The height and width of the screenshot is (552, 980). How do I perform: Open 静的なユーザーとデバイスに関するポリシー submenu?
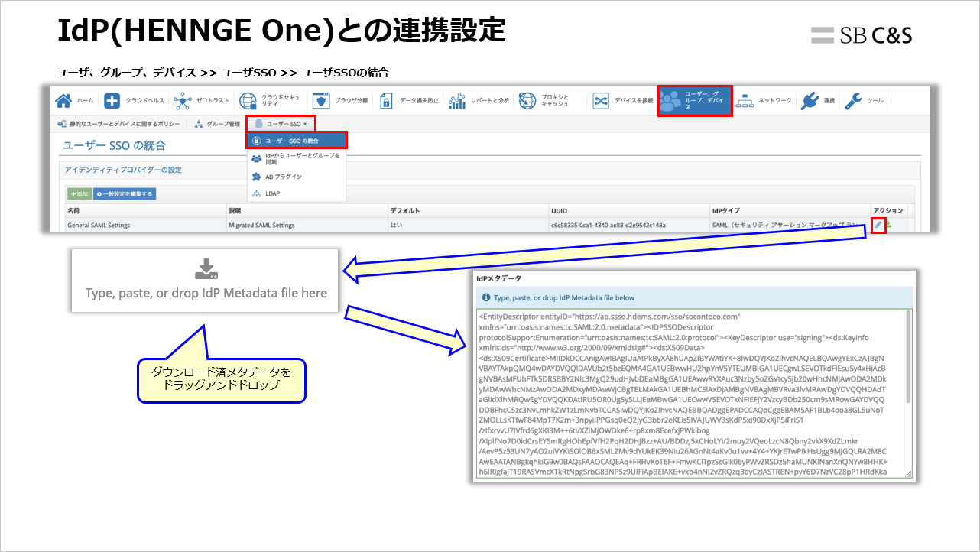[x=119, y=124]
